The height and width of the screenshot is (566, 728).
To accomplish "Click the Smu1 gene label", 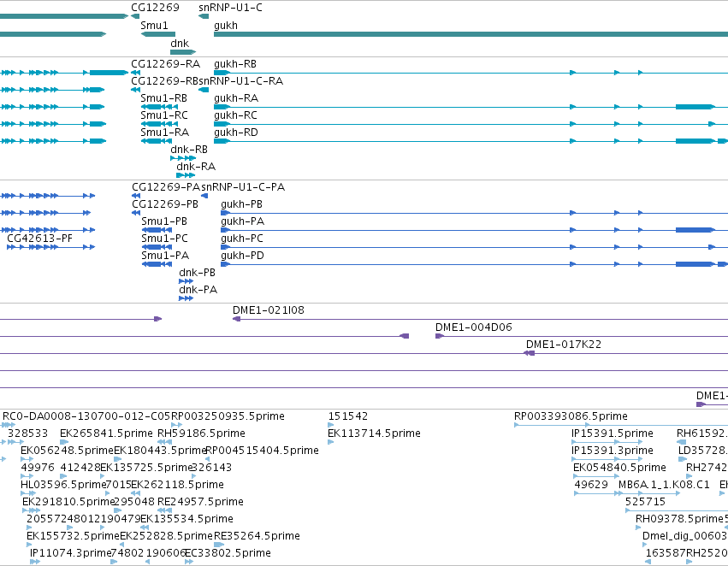I will pos(154,26).
